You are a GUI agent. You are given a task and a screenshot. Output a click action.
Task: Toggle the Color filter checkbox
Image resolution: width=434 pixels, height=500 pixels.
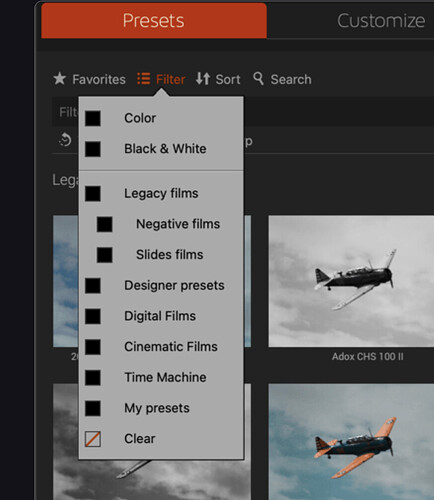(93, 118)
